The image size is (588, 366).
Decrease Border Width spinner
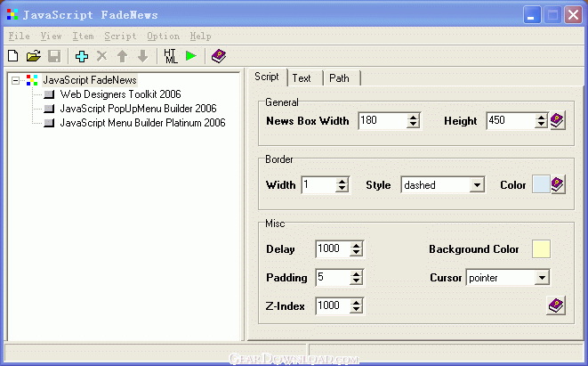(342, 189)
